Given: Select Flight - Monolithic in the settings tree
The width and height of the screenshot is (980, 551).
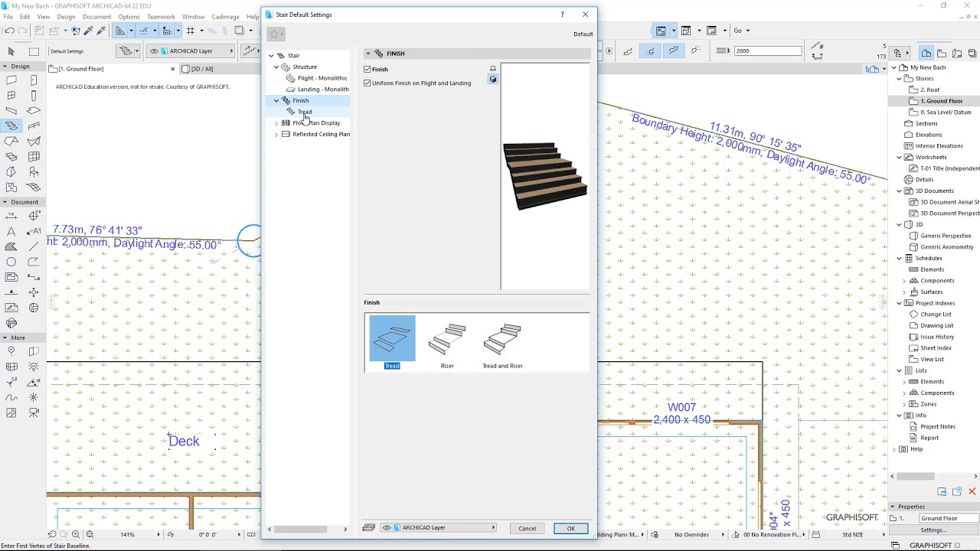Looking at the screenshot, I should [322, 78].
